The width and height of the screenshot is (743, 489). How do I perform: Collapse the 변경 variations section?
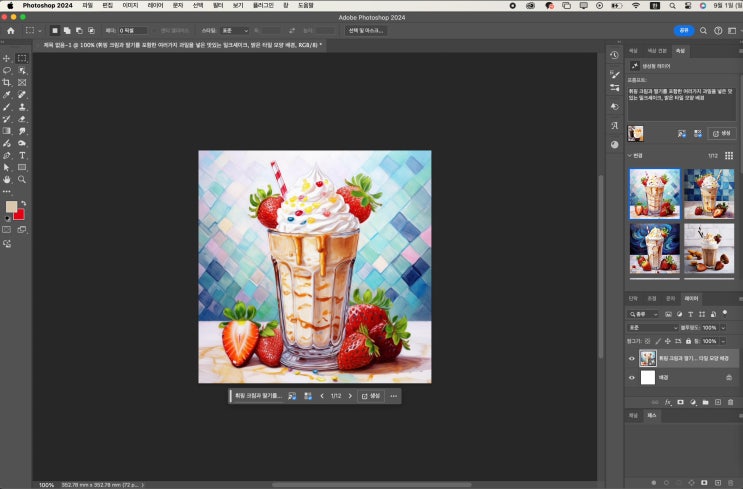pos(630,155)
